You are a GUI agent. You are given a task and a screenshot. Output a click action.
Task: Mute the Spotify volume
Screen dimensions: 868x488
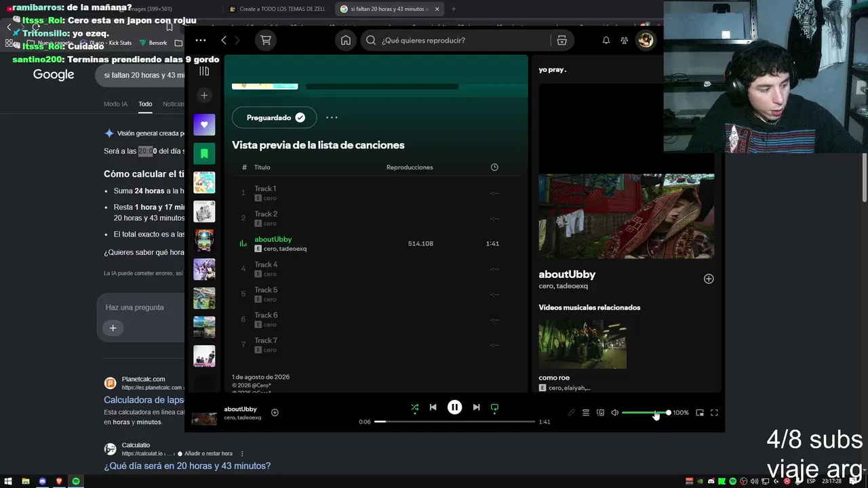pos(615,413)
